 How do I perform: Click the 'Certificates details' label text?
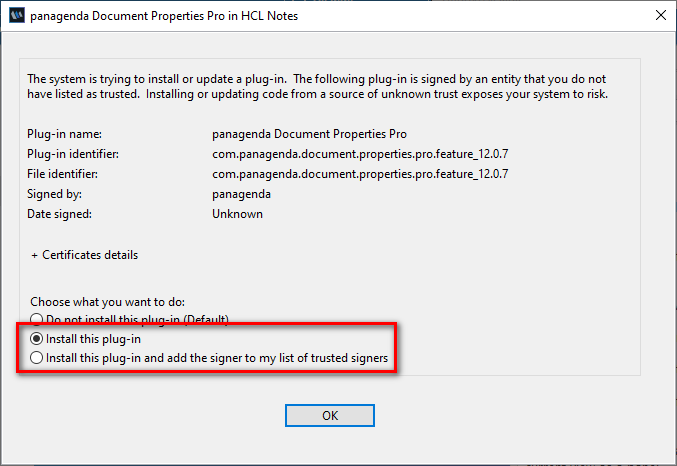coord(90,255)
